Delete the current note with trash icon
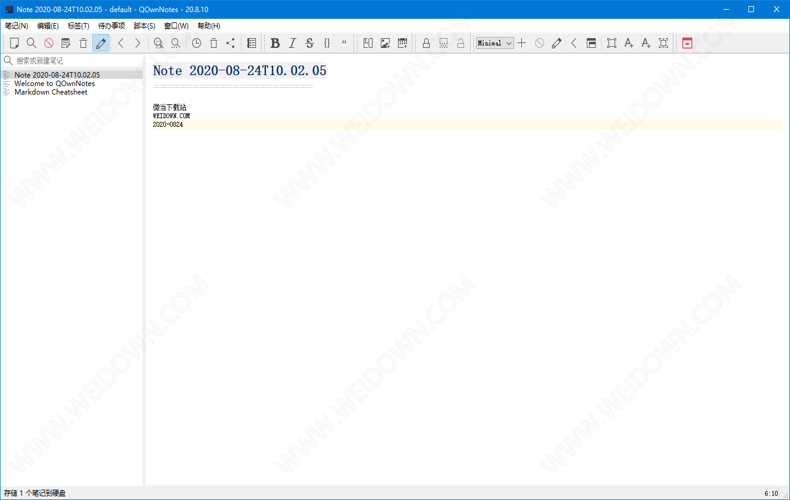The image size is (790, 500). coord(83,43)
